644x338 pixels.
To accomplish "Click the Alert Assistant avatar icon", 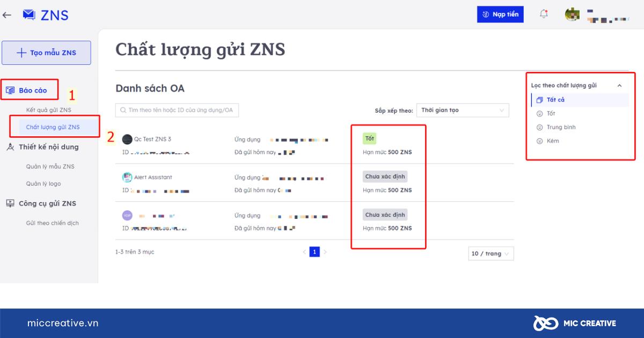I will point(127,177).
